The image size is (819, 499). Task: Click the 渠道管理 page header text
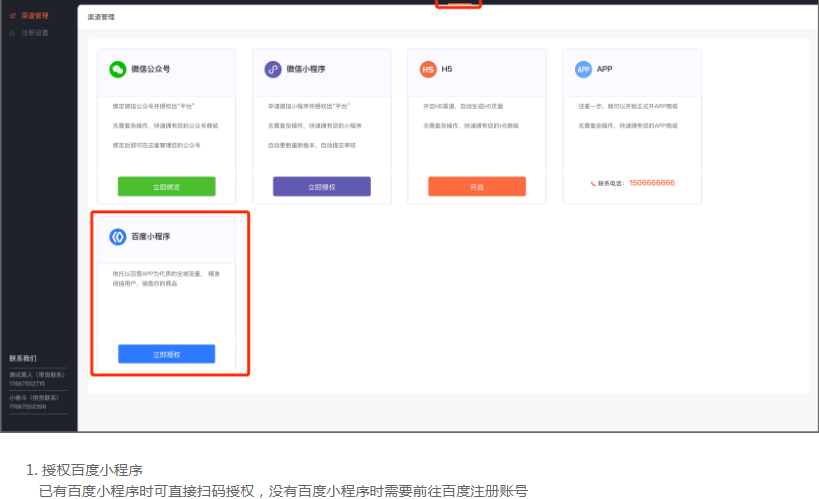coord(101,17)
